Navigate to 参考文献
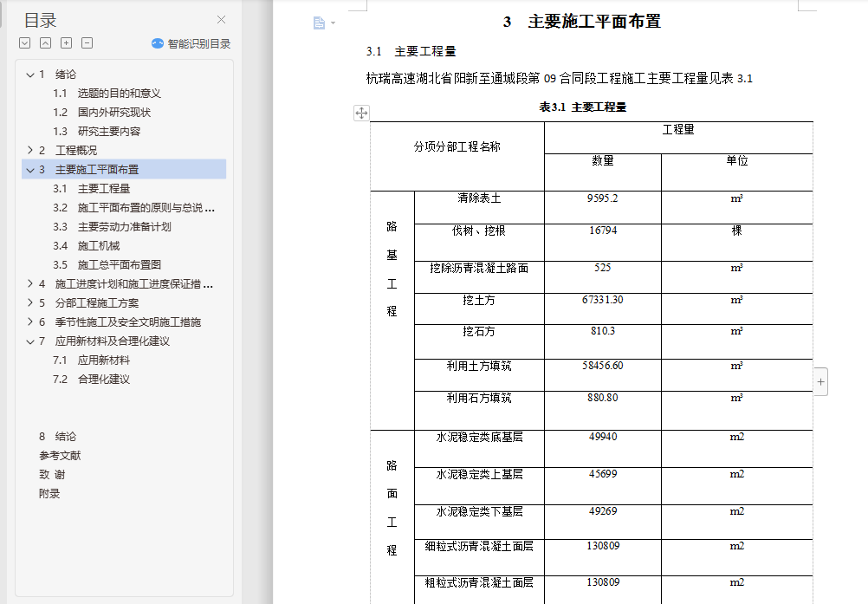This screenshot has width=868, height=604. pos(60,455)
